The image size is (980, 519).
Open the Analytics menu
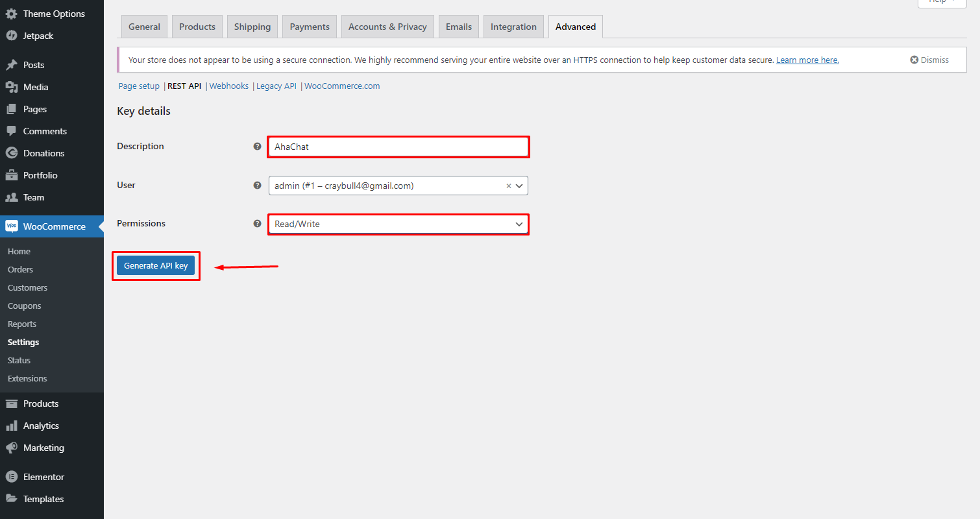pos(52,426)
